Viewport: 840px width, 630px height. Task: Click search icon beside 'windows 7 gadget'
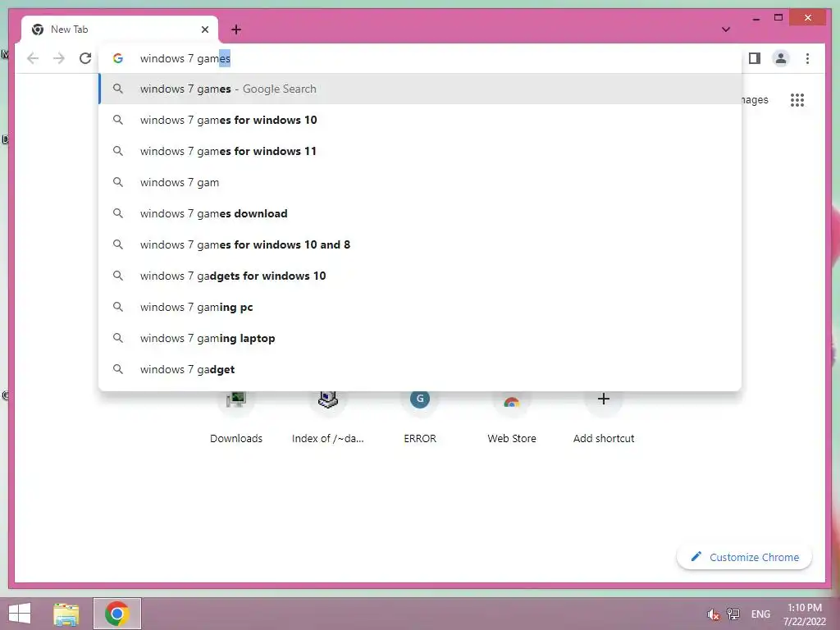coord(118,369)
